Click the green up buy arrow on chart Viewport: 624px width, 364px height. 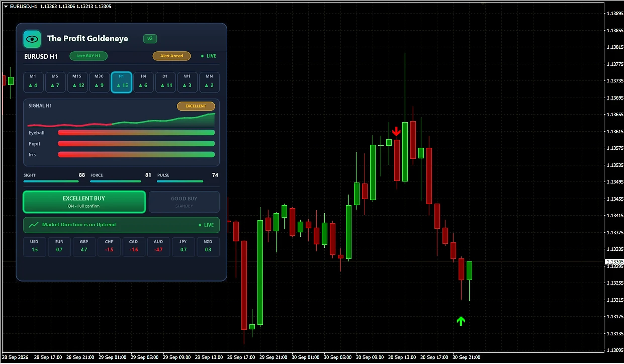tap(461, 321)
